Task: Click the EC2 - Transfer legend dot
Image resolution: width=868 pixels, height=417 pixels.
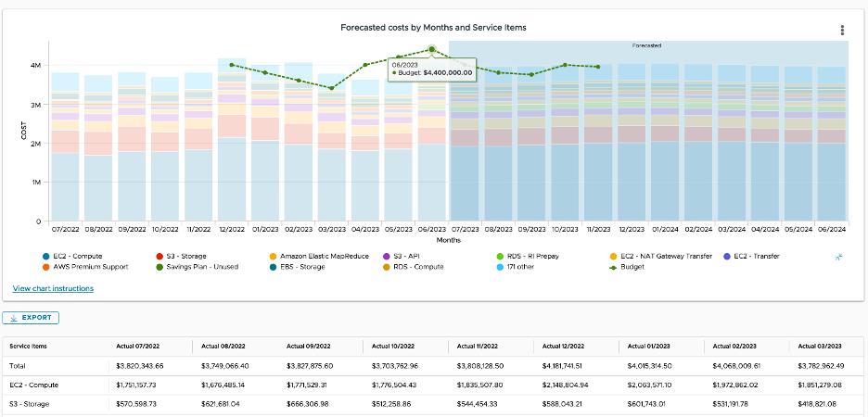Action: click(728, 256)
